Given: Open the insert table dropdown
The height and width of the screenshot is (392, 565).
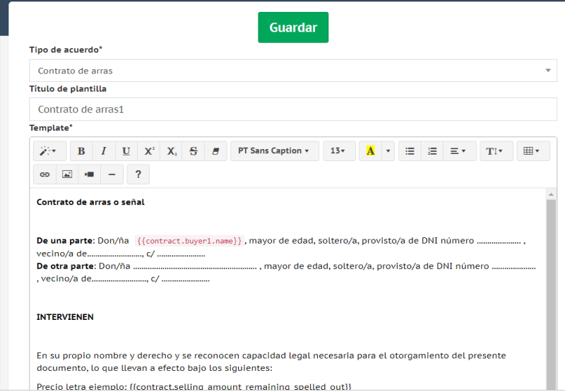Looking at the screenshot, I should pos(533,151).
